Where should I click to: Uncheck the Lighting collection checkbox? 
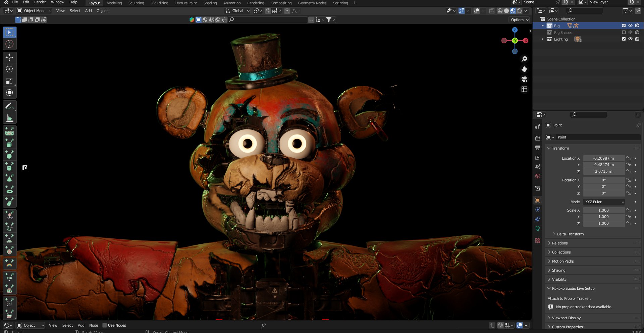624,39
